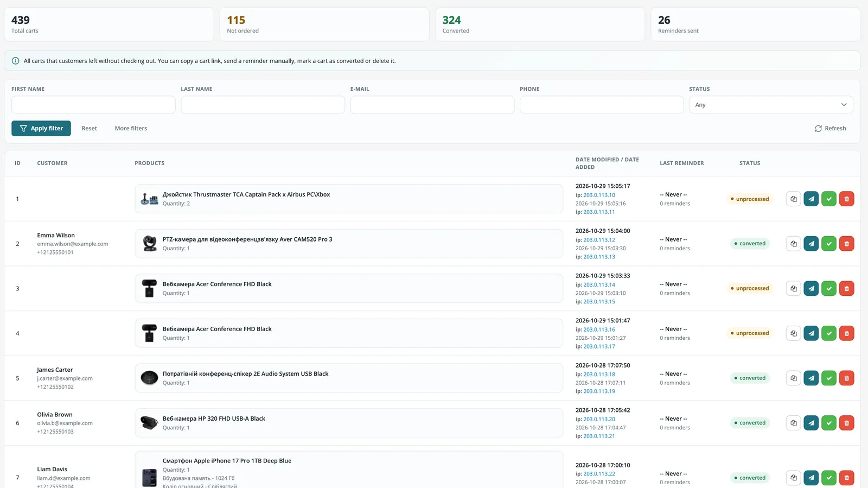Send reminder for cart ID 3
Viewport: 868px width, 488px height.
(811, 288)
